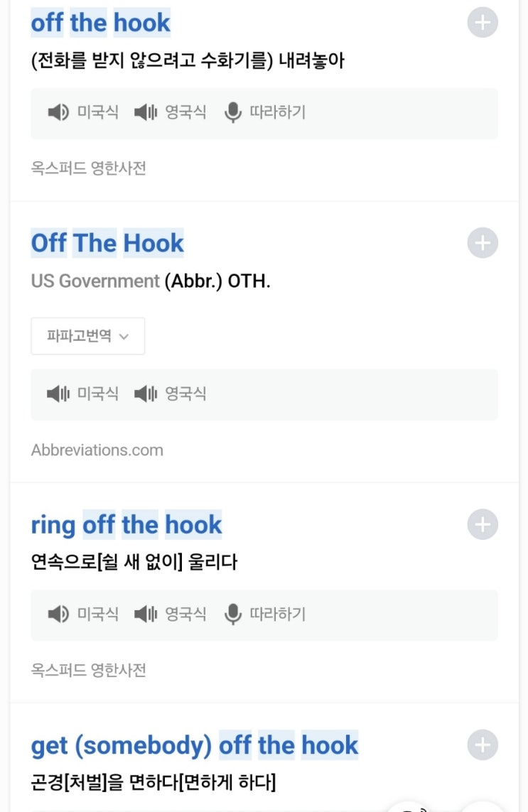
Task: Open the 'Off The Hook' abbreviation entry
Action: [x=107, y=243]
